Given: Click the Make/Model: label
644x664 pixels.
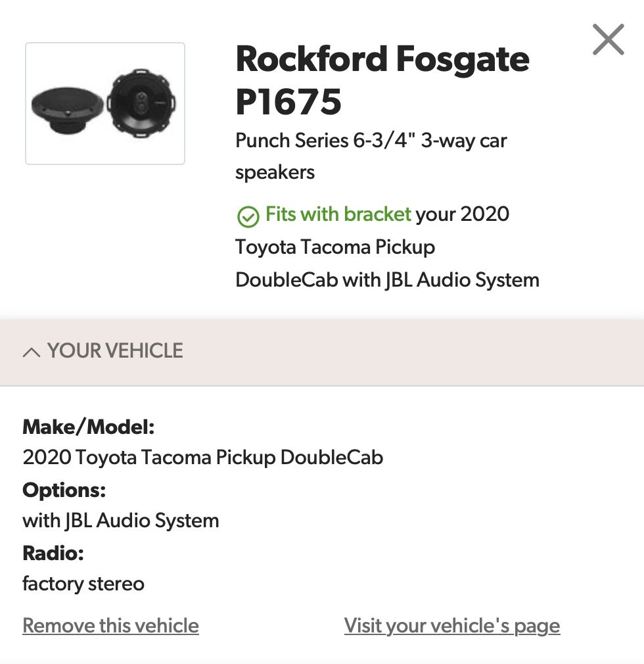Looking at the screenshot, I should point(89,427).
